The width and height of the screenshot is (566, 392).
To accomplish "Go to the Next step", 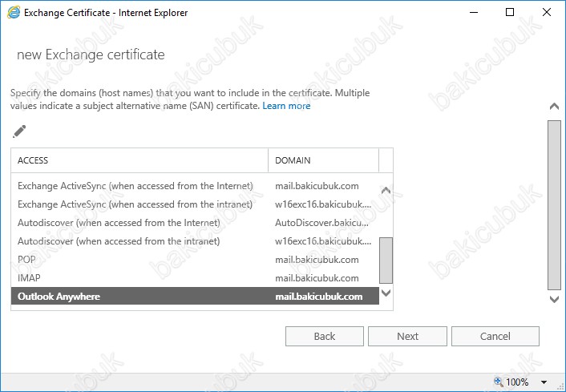I will (407, 337).
